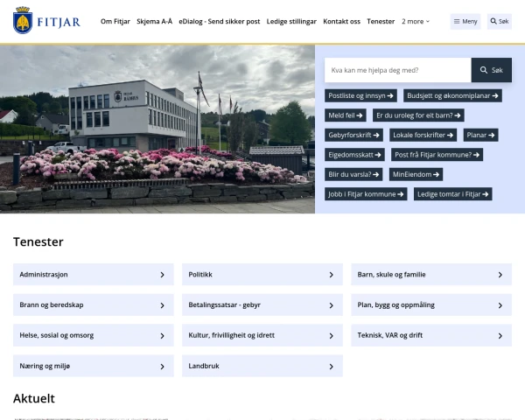Open the "MinEiendom" arrow shortcut

click(416, 174)
